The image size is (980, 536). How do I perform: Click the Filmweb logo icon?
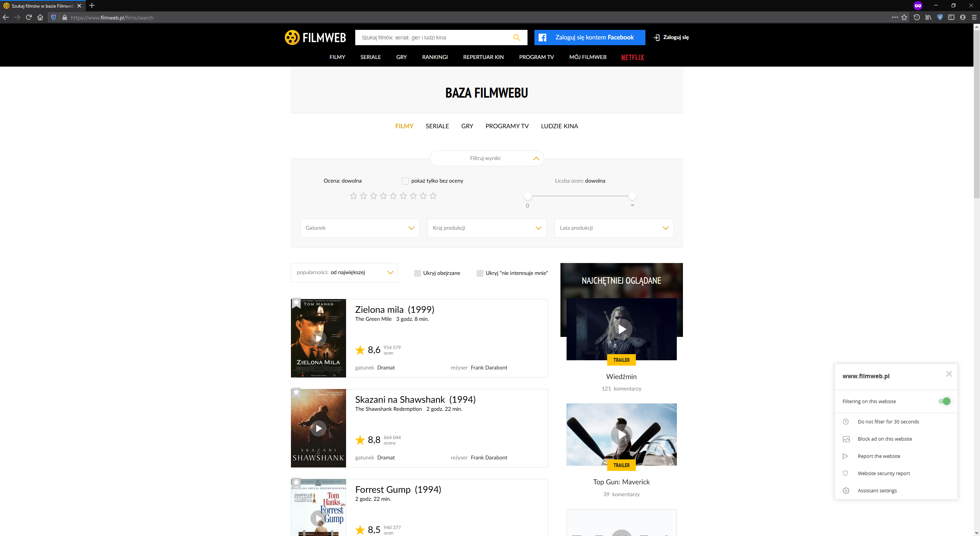[x=292, y=38]
